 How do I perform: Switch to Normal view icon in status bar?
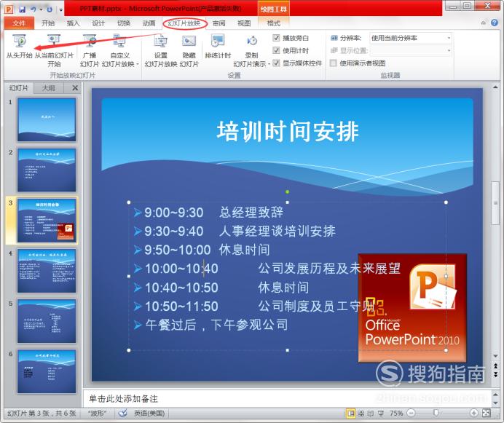pos(350,413)
